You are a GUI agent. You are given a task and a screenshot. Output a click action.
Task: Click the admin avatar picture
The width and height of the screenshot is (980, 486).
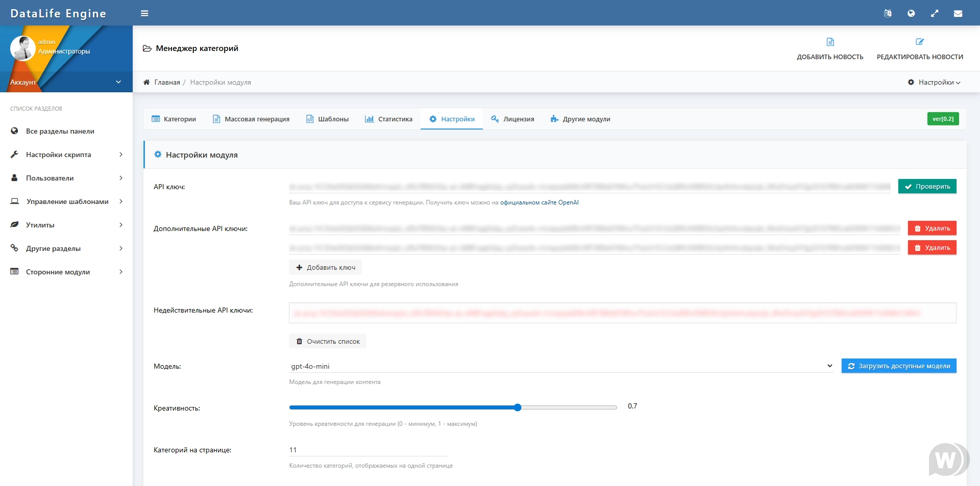[x=22, y=48]
